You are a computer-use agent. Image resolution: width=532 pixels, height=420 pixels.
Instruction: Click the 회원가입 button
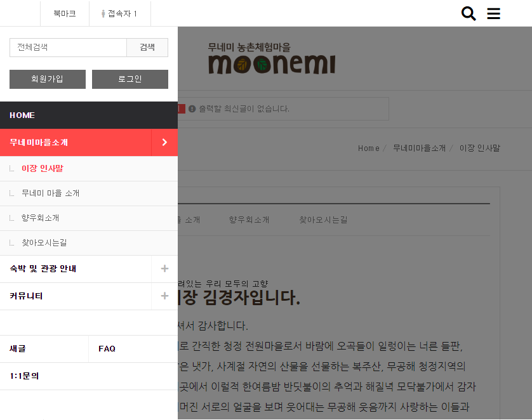(48, 79)
